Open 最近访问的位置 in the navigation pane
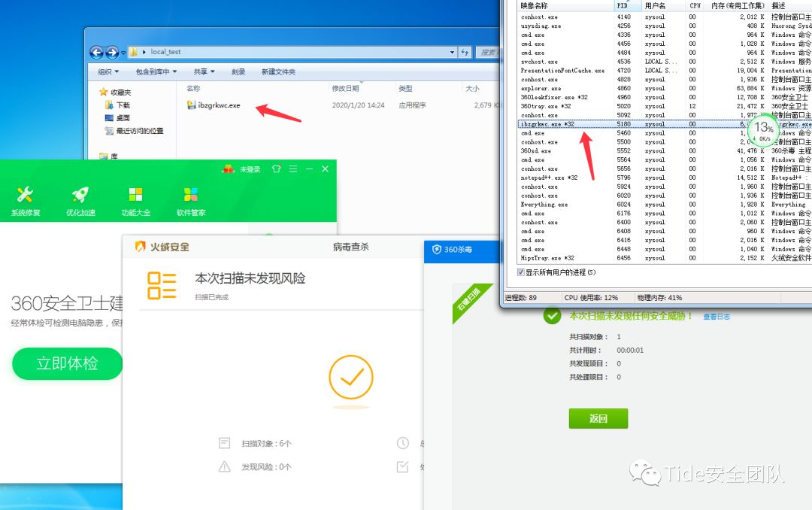The height and width of the screenshot is (510, 812). coord(134,131)
